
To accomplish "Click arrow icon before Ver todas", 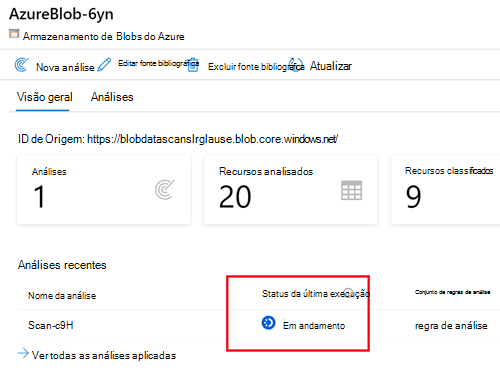I will tap(23, 353).
